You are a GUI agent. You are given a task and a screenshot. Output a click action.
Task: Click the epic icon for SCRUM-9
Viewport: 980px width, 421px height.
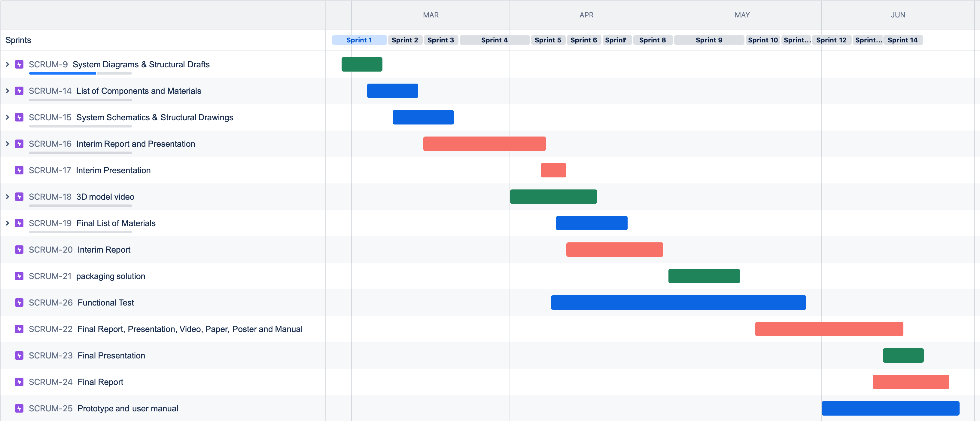pyautogui.click(x=19, y=64)
